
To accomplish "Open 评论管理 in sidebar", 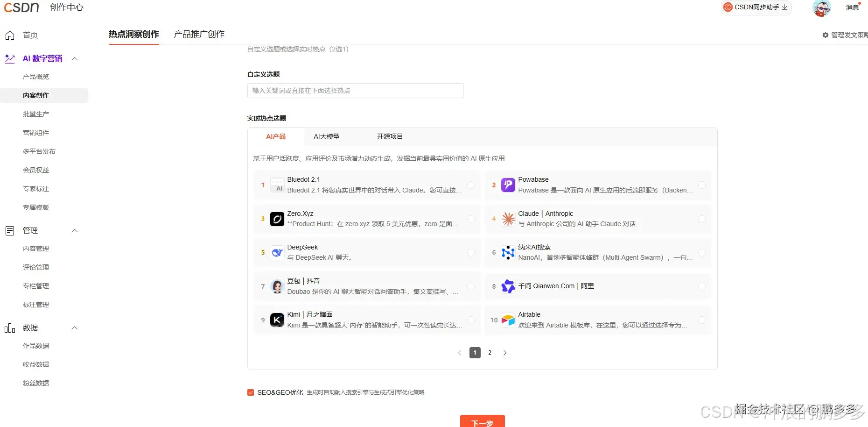I will tap(36, 267).
